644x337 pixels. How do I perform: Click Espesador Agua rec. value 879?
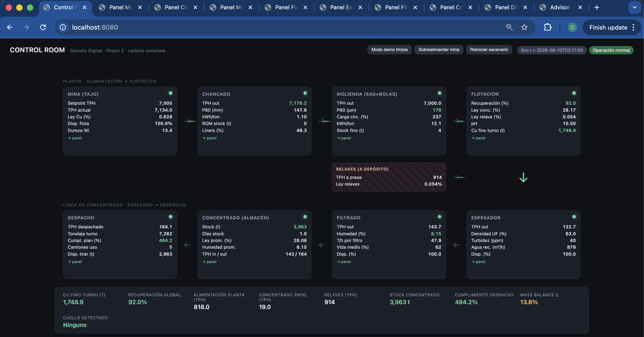pyautogui.click(x=571, y=247)
